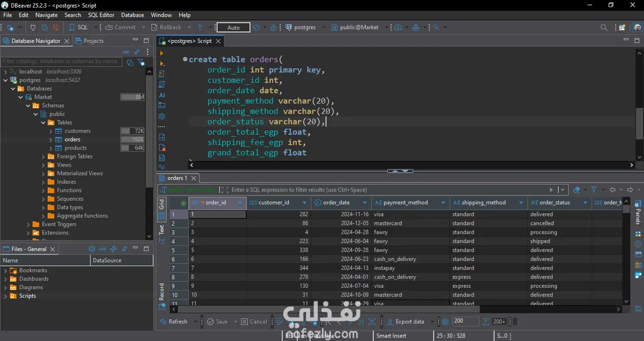This screenshot has height=341, width=644.
Task: Click the Refresh results button
Action: point(174,322)
